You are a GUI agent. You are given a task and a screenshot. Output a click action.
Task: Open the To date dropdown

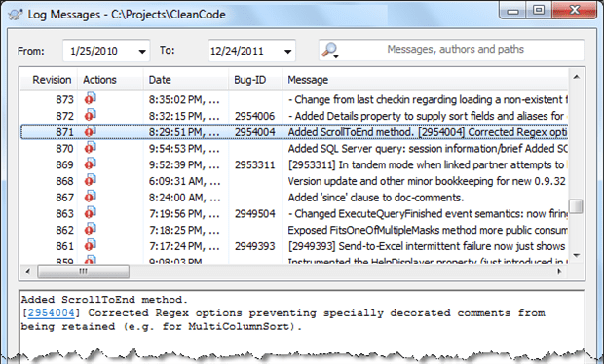point(287,52)
